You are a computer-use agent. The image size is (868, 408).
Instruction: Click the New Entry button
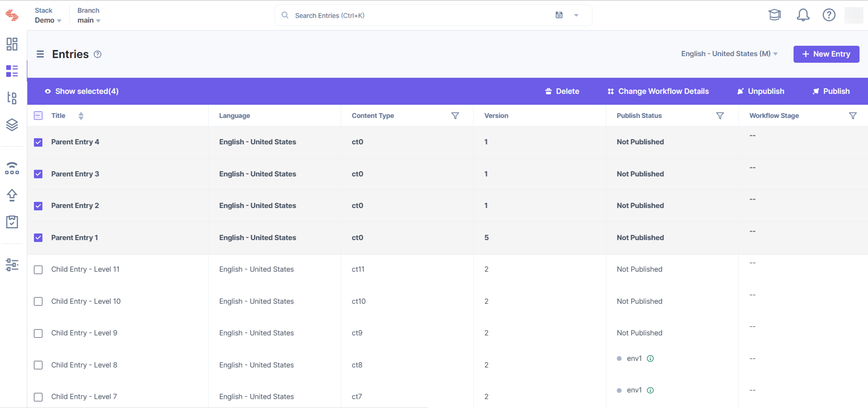[826, 54]
